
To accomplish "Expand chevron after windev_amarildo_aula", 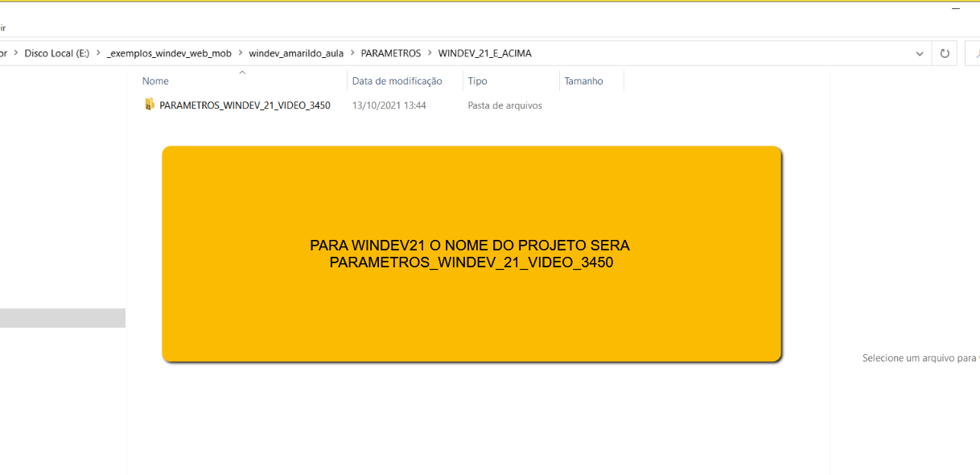I will (x=352, y=53).
